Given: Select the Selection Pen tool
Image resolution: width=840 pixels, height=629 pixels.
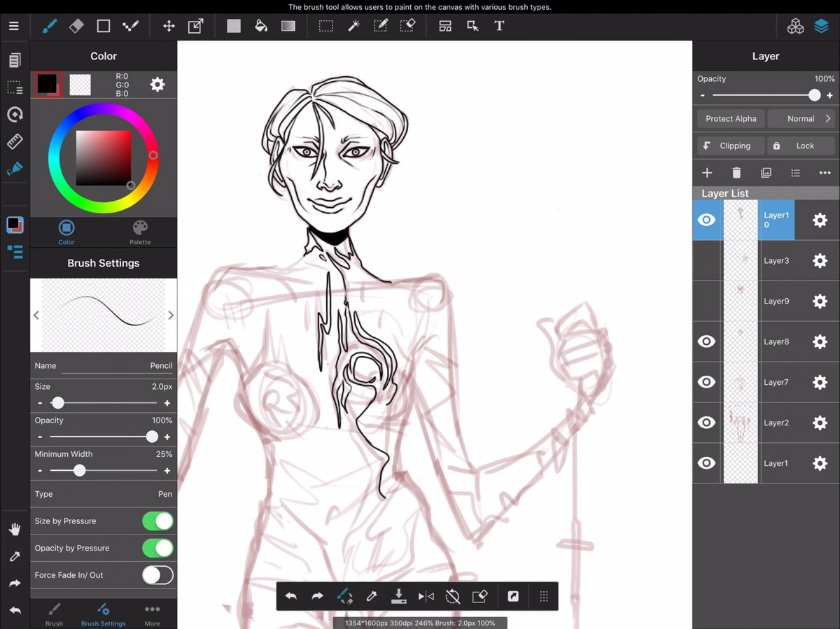Looking at the screenshot, I should click(381, 27).
